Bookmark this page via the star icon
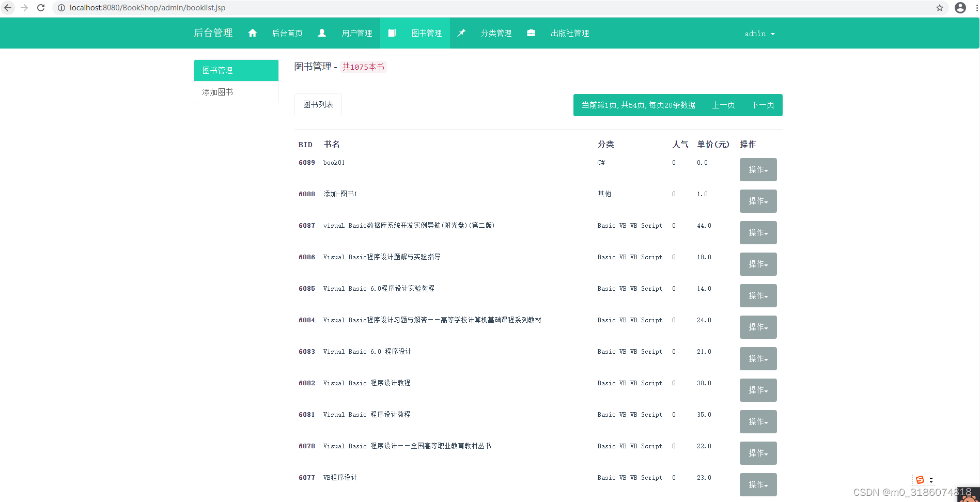The height and width of the screenshot is (502, 980). (x=940, y=8)
